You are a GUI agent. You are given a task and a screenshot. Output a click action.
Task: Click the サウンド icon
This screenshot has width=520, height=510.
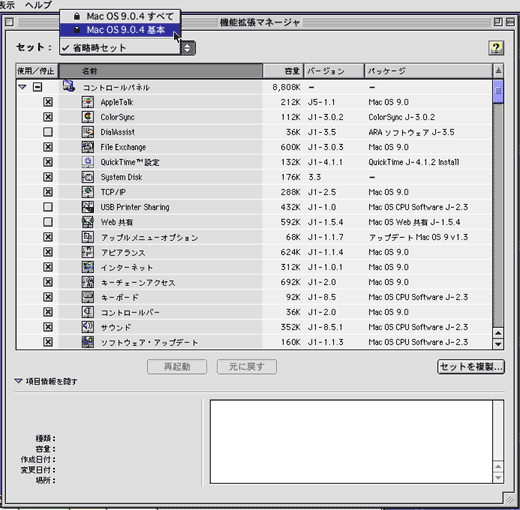point(88,327)
